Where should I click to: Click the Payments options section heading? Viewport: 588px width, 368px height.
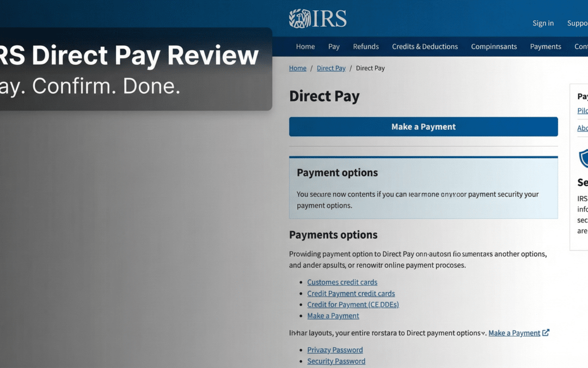[x=333, y=234]
